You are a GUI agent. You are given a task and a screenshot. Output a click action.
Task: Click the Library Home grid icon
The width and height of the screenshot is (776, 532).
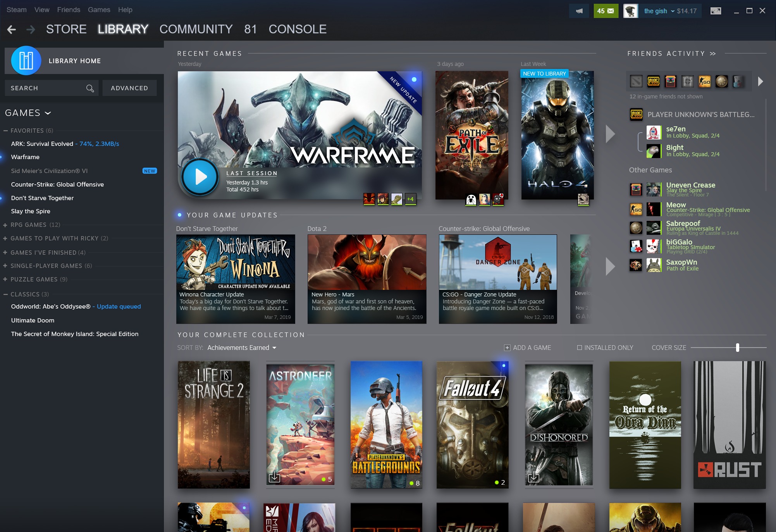[26, 61]
